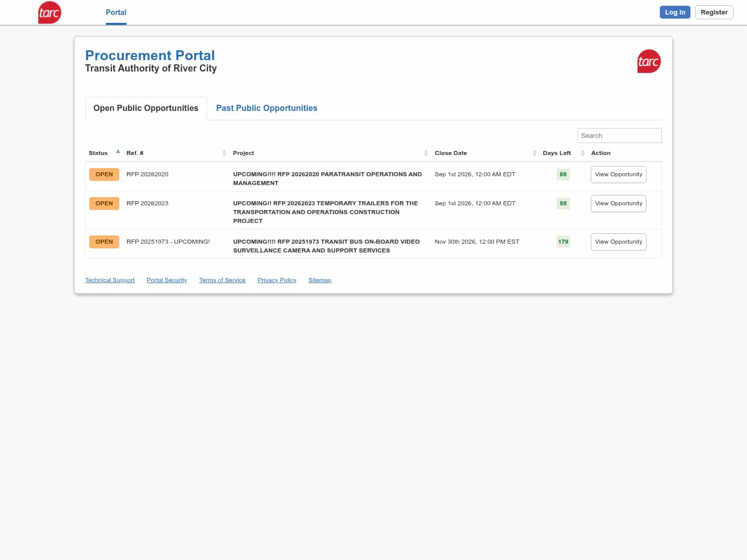This screenshot has width=747, height=560.
Task: Click the Log In button
Action: click(x=675, y=12)
